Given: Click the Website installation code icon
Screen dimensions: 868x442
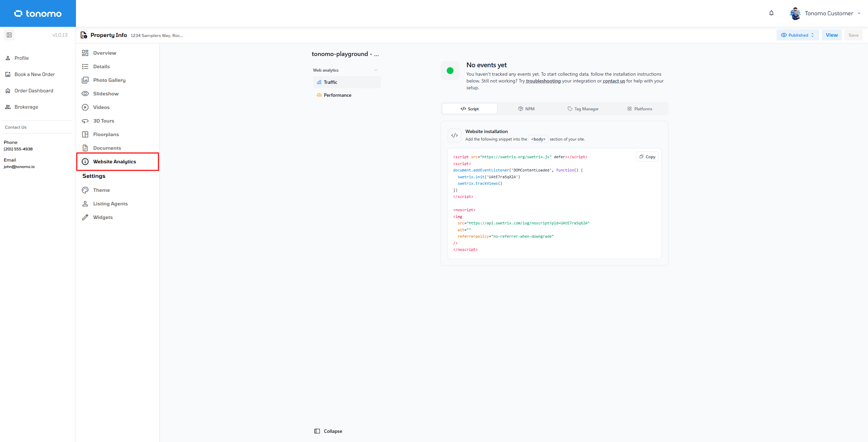Looking at the screenshot, I should 455,135.
